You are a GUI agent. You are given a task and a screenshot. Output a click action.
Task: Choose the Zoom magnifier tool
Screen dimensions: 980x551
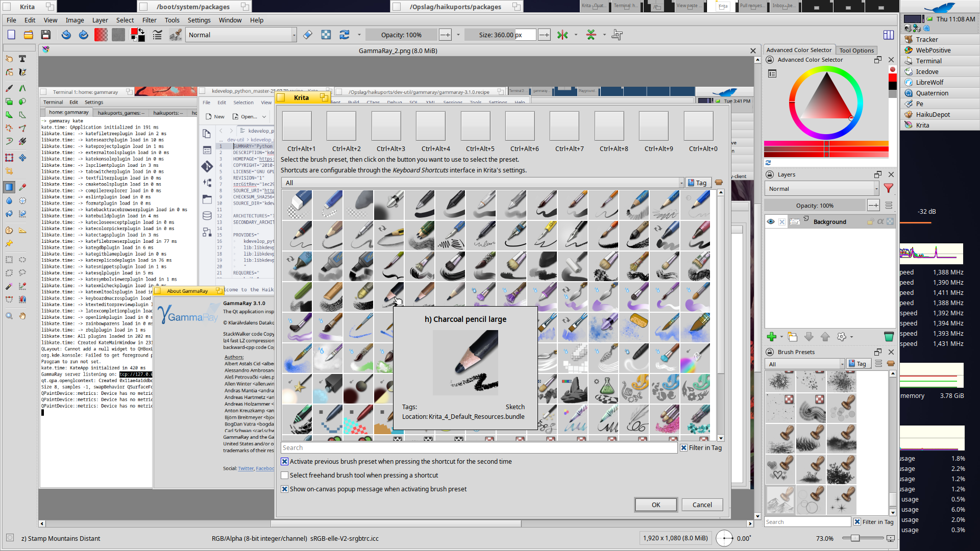(9, 316)
